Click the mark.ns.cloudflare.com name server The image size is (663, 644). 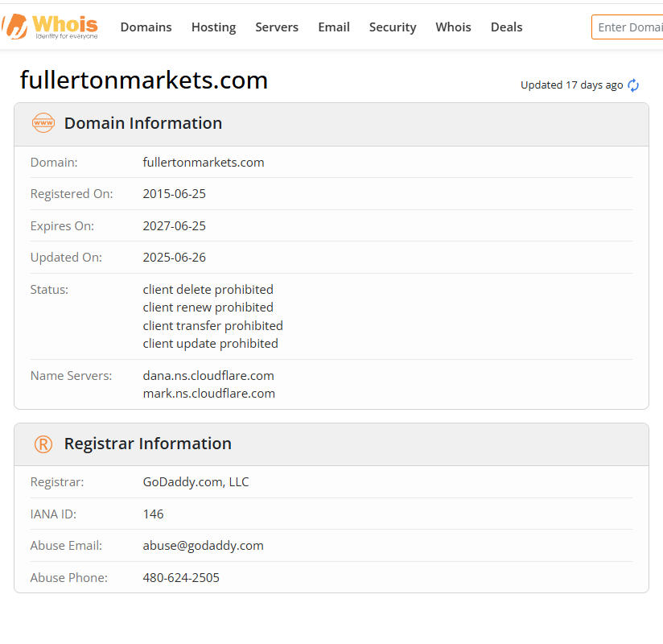208,394
